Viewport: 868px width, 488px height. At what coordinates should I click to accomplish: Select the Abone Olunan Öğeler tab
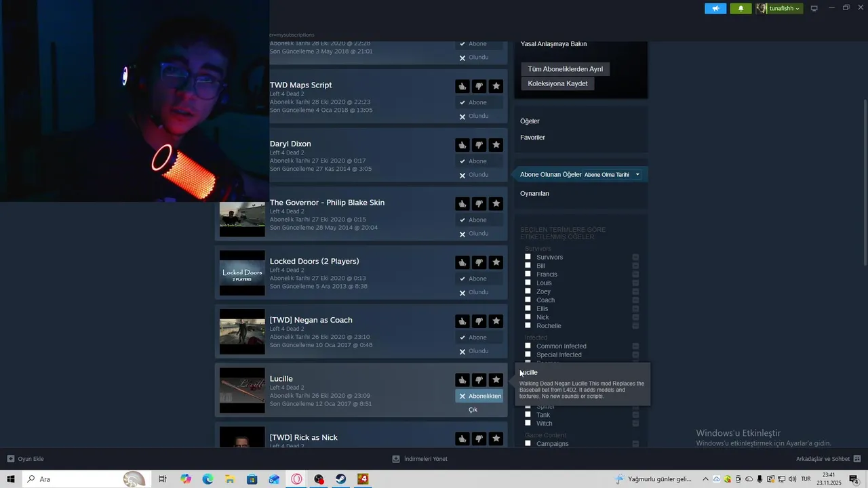[551, 175]
